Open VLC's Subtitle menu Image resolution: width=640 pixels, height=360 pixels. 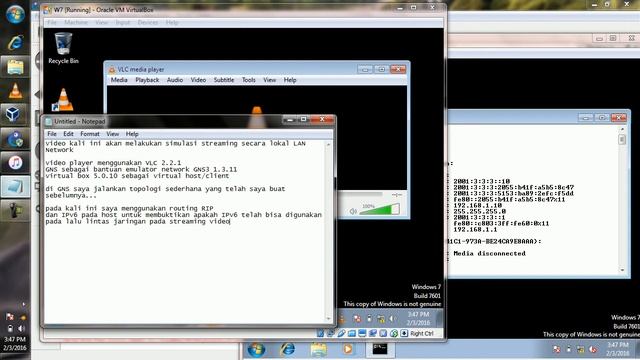click(224, 80)
